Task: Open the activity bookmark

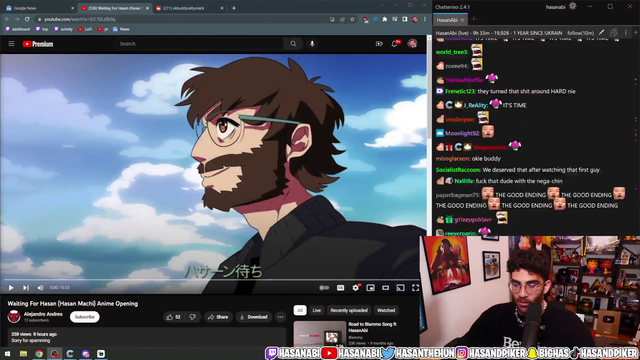Action: [63, 29]
